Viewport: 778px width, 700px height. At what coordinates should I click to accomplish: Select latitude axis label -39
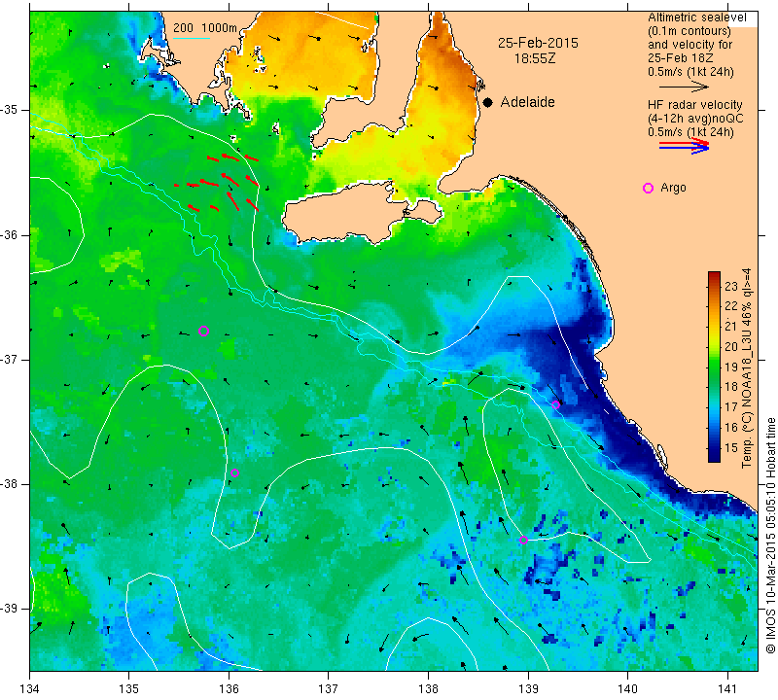coord(10,609)
